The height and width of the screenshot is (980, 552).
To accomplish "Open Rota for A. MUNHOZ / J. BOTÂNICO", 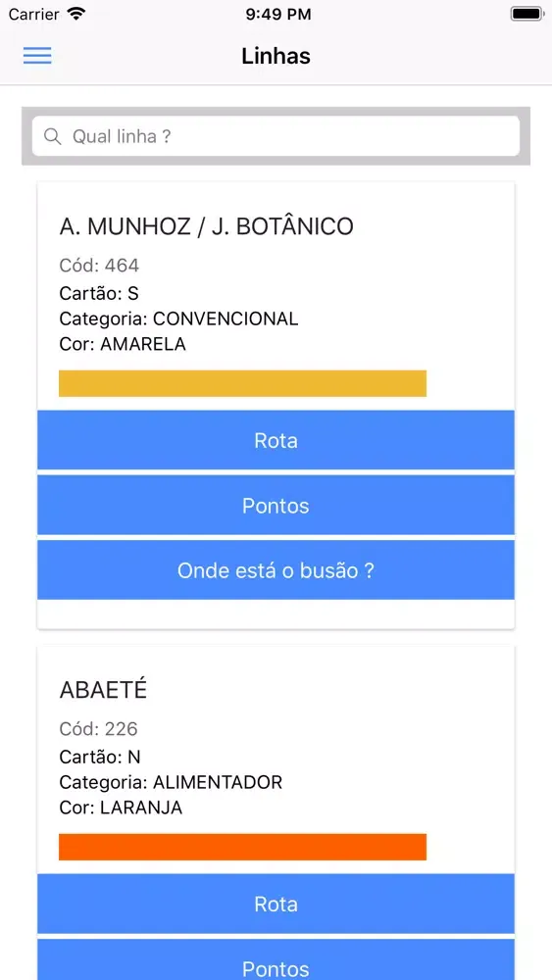I will point(276,440).
